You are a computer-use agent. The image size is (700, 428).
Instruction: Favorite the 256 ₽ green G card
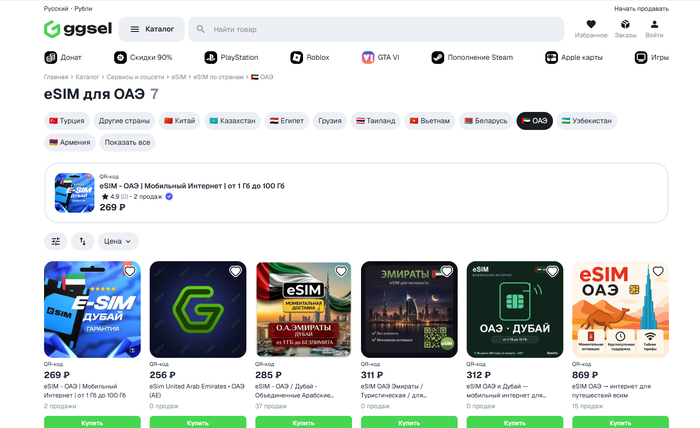coord(235,271)
